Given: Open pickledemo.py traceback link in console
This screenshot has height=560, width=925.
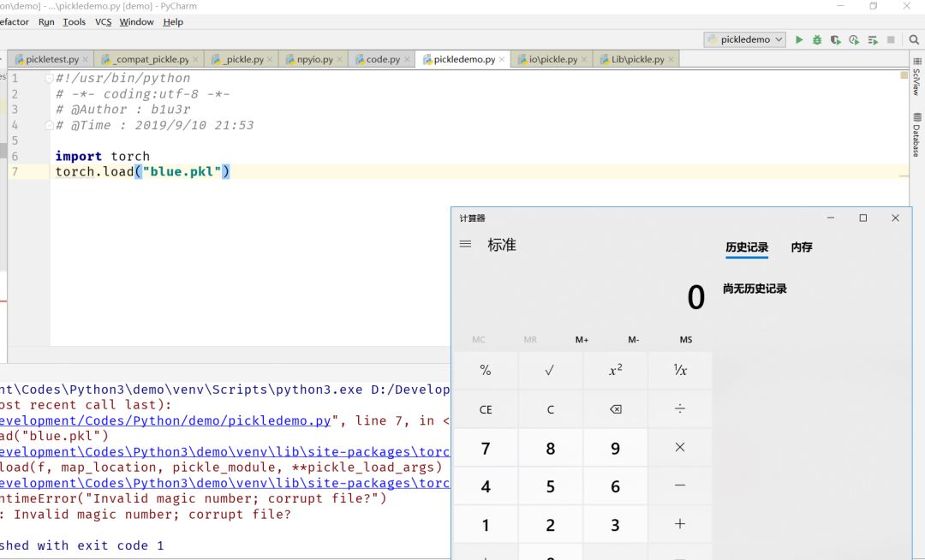Looking at the screenshot, I should pyautogui.click(x=165, y=421).
